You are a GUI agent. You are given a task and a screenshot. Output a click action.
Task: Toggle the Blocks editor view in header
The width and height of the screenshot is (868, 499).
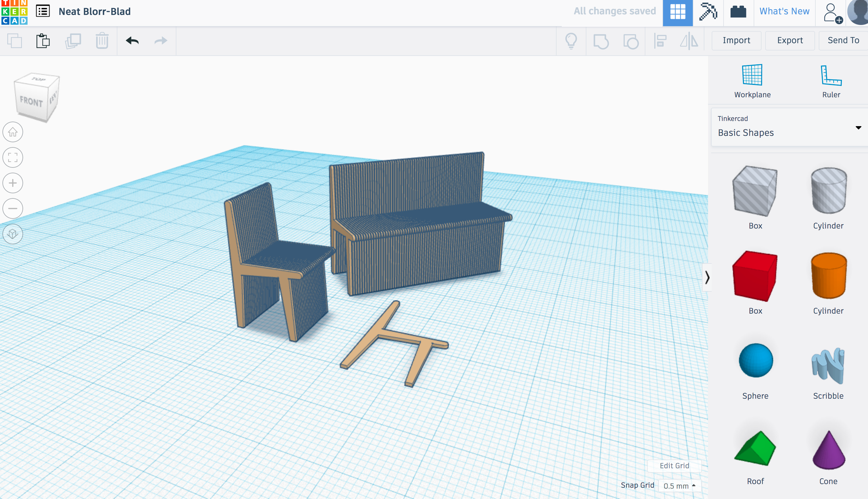(x=678, y=11)
